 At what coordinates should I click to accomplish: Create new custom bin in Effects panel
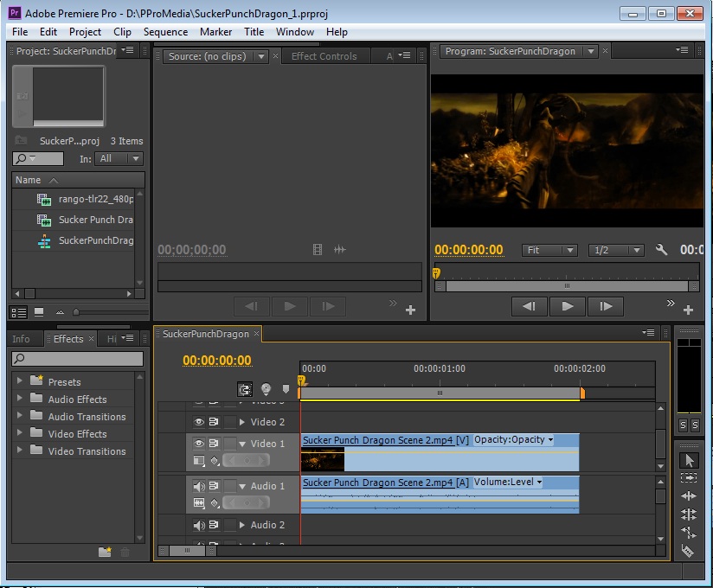pos(105,552)
